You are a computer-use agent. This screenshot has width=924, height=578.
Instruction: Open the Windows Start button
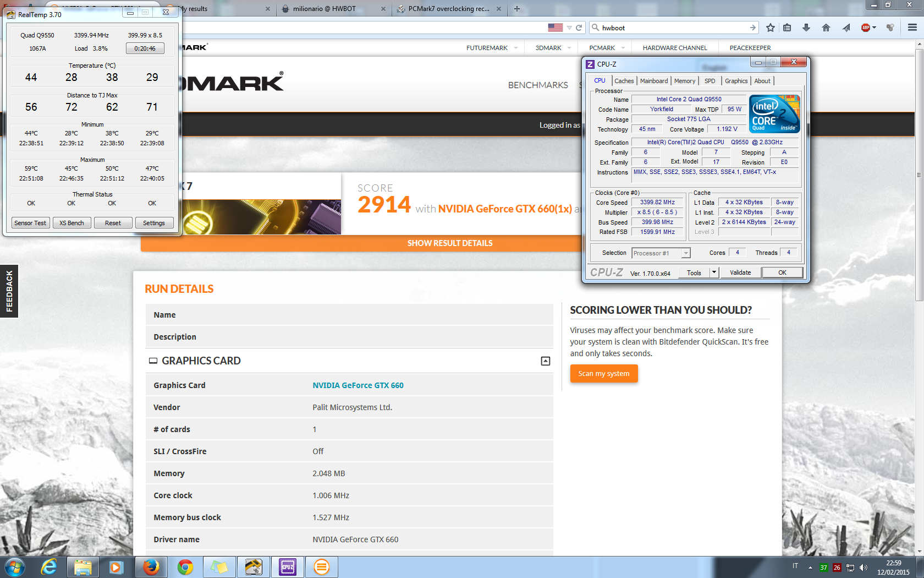(x=14, y=567)
